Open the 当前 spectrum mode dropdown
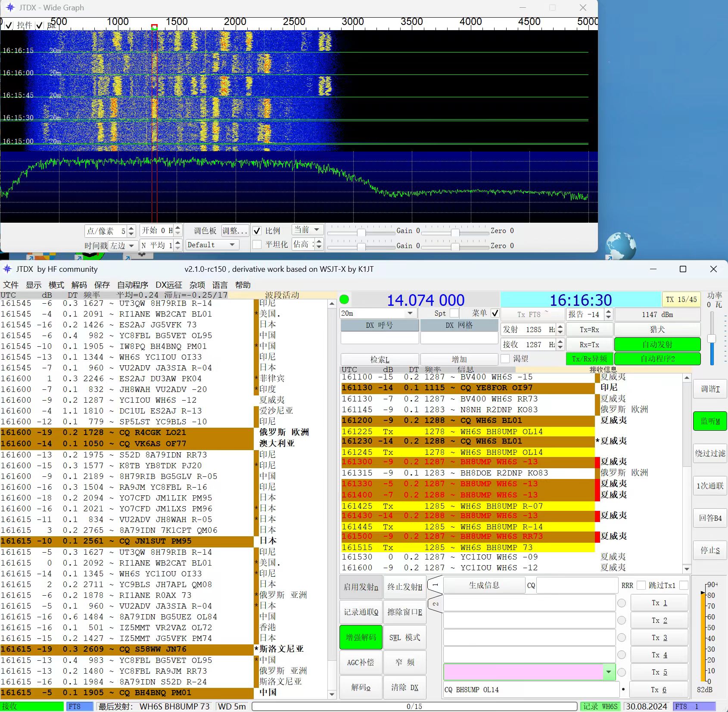 tap(307, 230)
